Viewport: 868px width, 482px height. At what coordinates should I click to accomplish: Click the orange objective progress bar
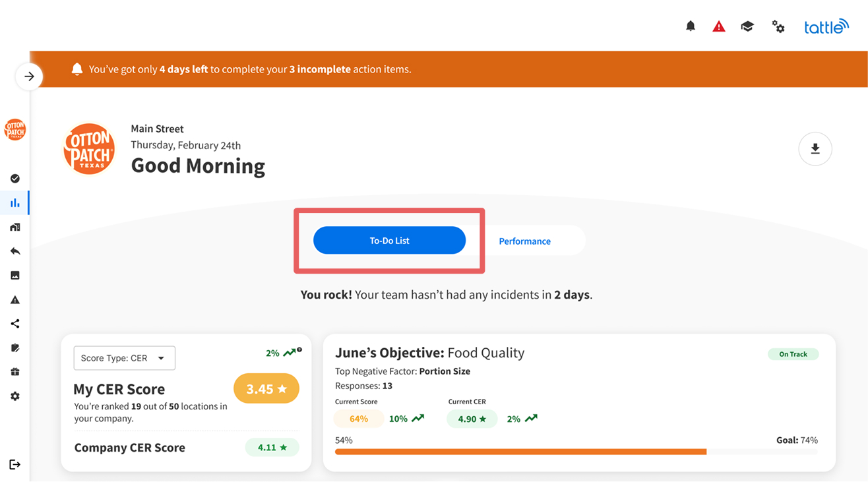point(520,452)
